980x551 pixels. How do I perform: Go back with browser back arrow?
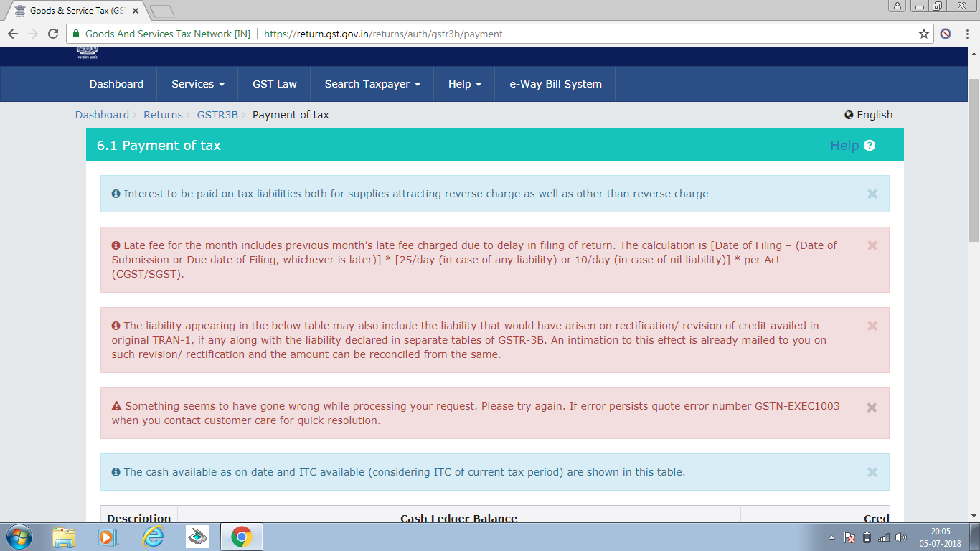tap(13, 34)
